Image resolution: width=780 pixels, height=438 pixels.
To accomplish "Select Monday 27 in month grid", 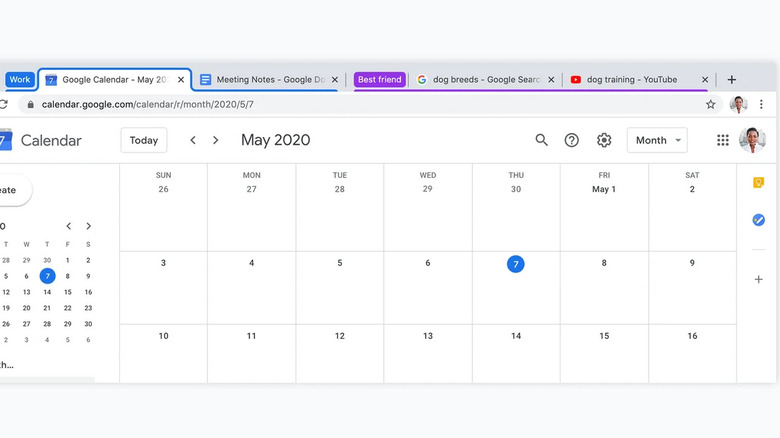I will click(252, 189).
